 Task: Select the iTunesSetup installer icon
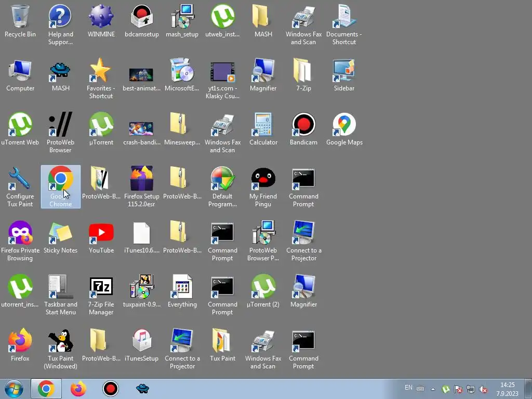[141, 345]
